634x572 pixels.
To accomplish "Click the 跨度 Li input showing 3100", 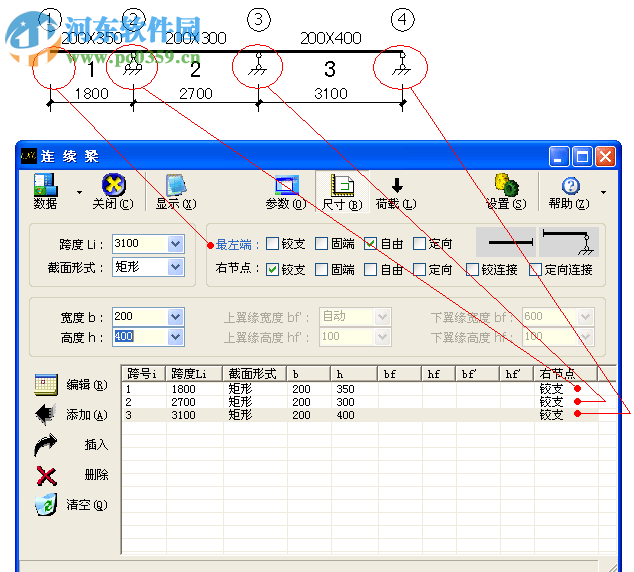I will point(140,244).
